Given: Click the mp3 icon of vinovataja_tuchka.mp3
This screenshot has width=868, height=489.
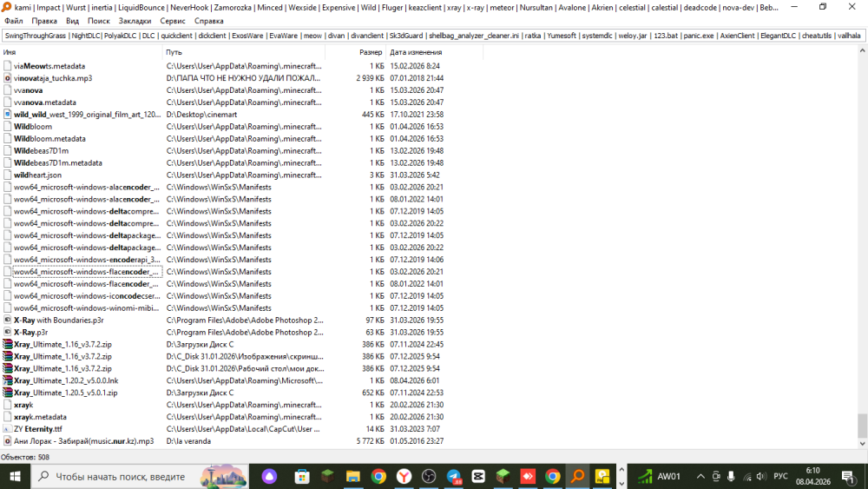Looking at the screenshot, I should [7, 78].
